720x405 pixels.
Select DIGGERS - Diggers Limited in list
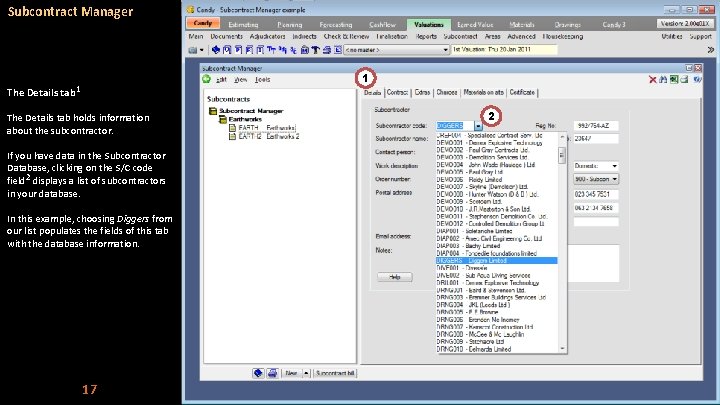coord(496,260)
